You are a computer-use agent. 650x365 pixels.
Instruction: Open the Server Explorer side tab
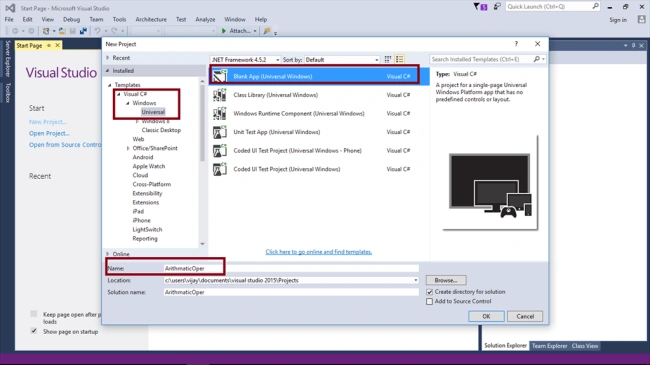click(x=7, y=59)
